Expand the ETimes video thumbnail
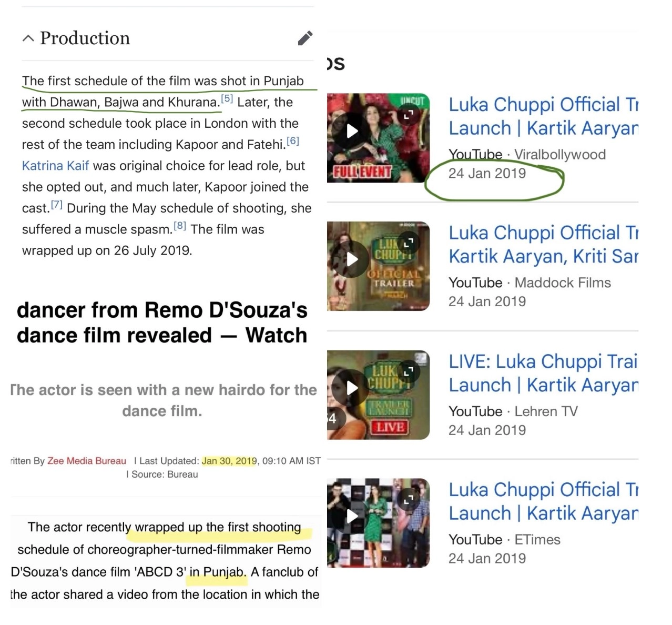Viewport: 672px width, 625px height. pos(409,500)
